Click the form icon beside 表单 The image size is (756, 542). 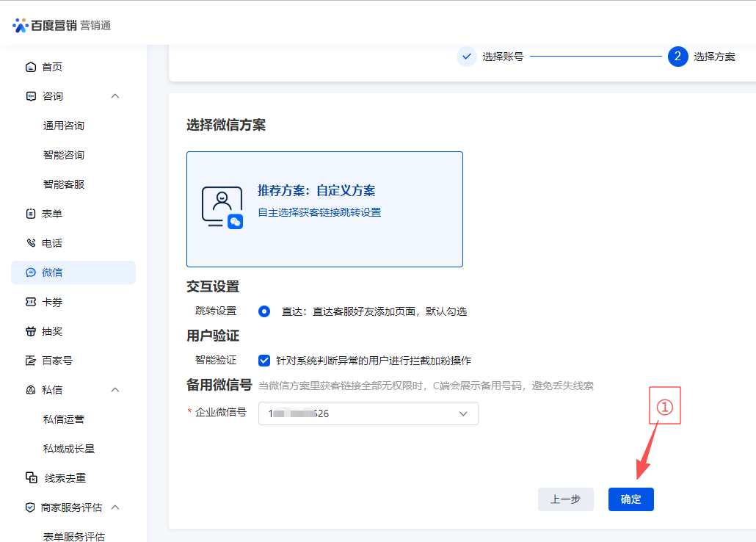(31, 214)
